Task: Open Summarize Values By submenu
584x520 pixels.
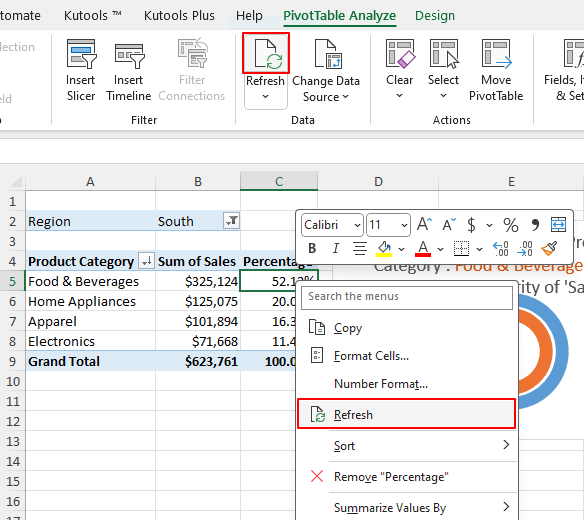Action: (407, 508)
